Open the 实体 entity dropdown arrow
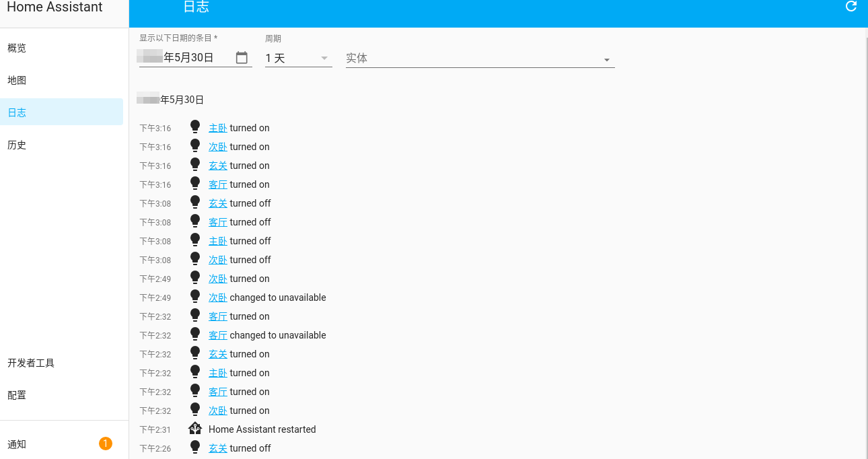The height and width of the screenshot is (459, 868). (606, 59)
